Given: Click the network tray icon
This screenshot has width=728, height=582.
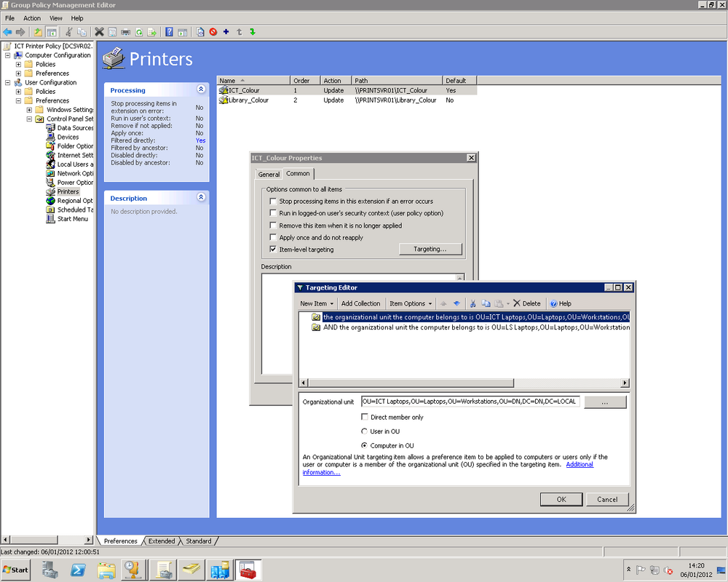Looking at the screenshot, I should (x=654, y=570).
